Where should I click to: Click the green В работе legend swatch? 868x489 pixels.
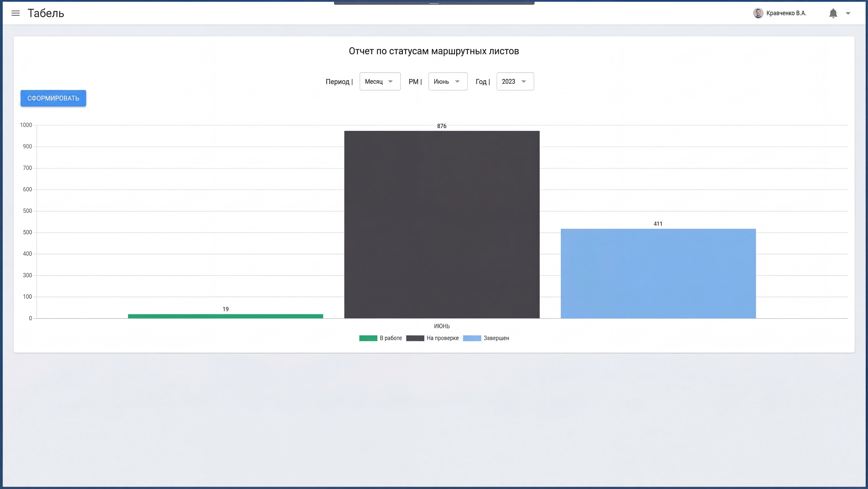coord(368,338)
